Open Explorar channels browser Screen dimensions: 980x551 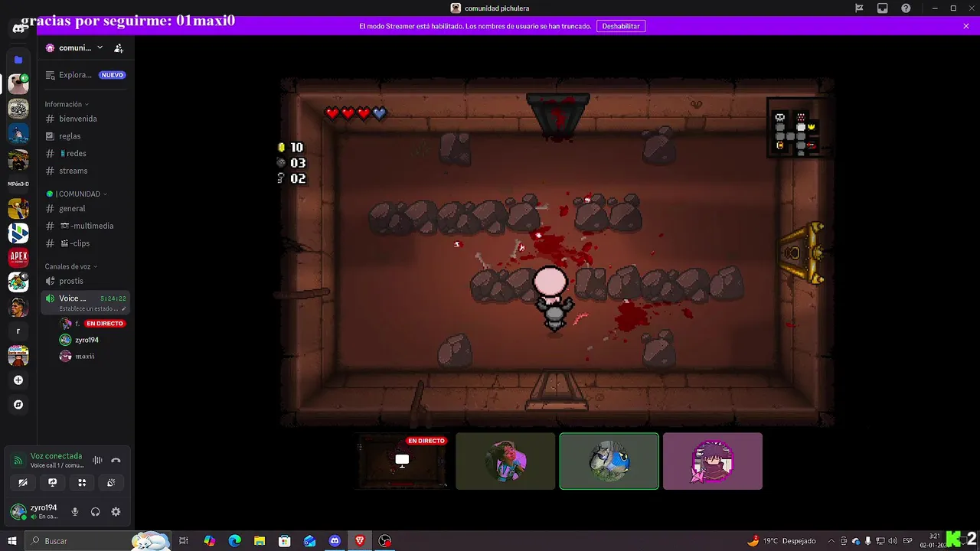[x=84, y=75]
